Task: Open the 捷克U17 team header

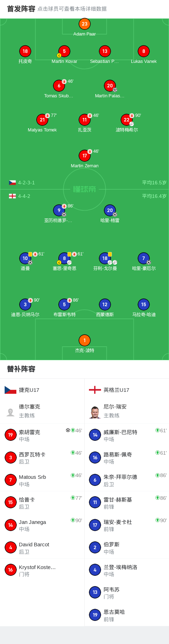Action: coord(42,390)
